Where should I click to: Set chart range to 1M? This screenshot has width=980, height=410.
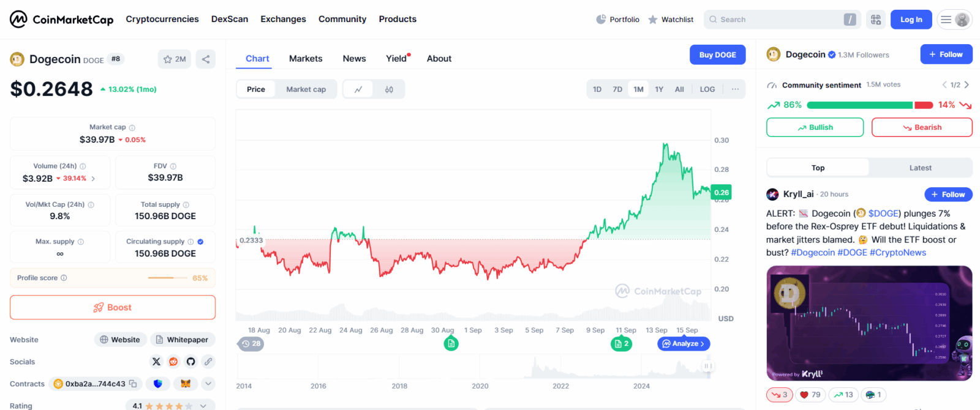(x=639, y=89)
